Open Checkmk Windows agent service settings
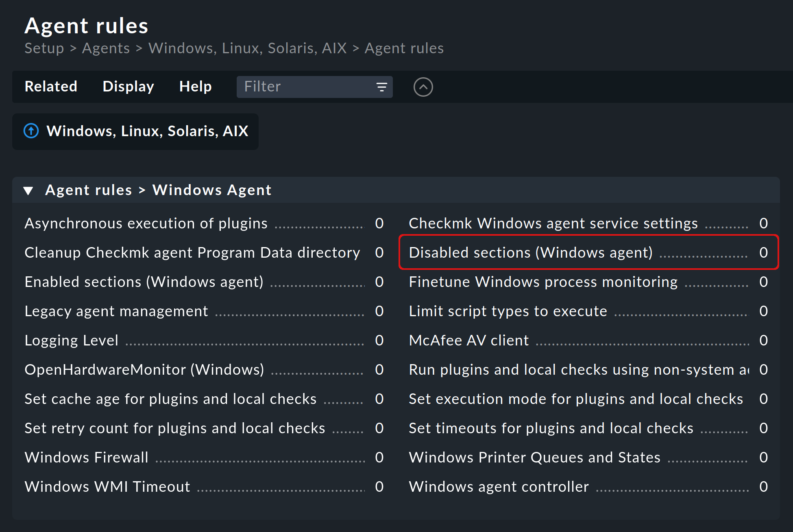The image size is (793, 532). [x=553, y=224]
